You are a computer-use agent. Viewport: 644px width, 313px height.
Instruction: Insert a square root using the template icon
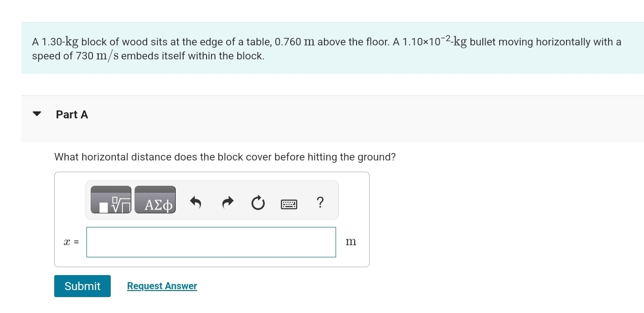(111, 199)
